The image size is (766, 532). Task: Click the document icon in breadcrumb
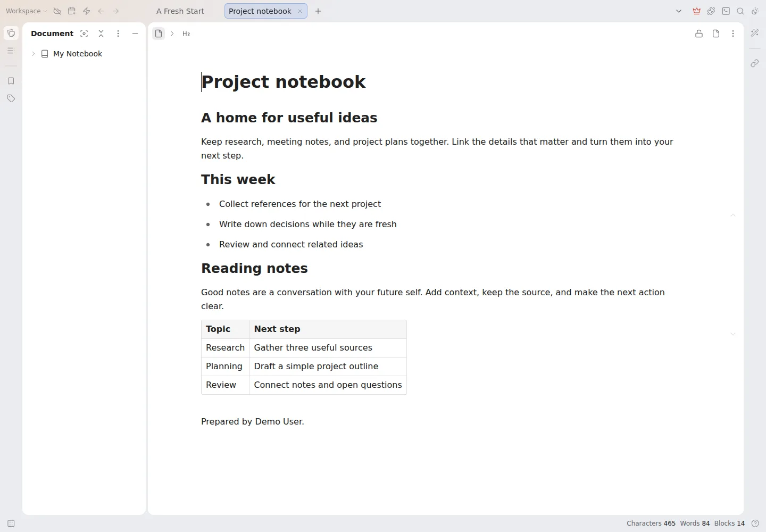point(159,34)
